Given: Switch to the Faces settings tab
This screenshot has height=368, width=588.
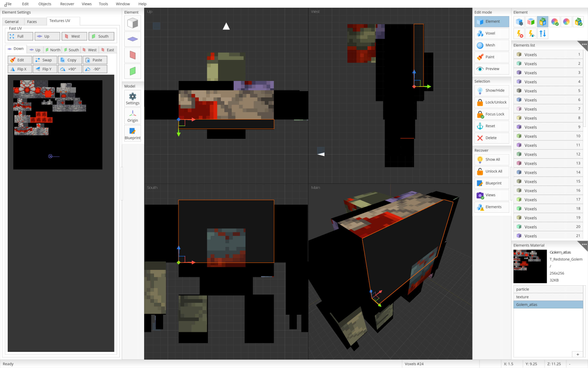Looking at the screenshot, I should tap(32, 22).
